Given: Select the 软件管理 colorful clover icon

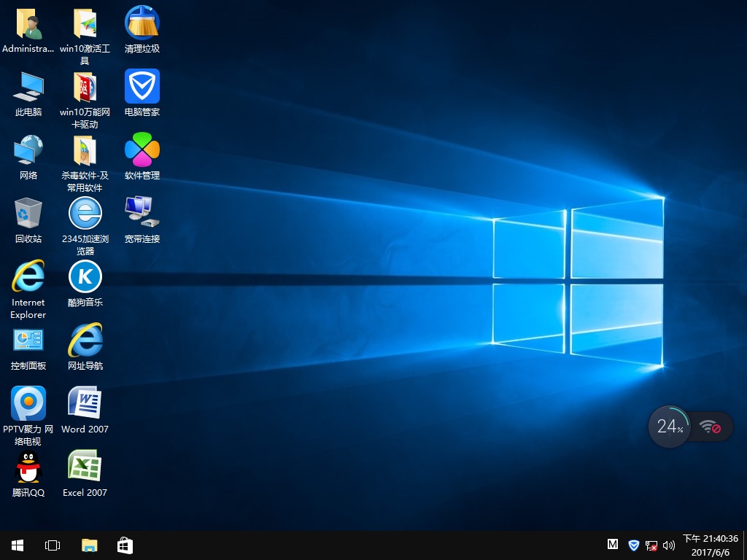Looking at the screenshot, I should pyautogui.click(x=142, y=150).
